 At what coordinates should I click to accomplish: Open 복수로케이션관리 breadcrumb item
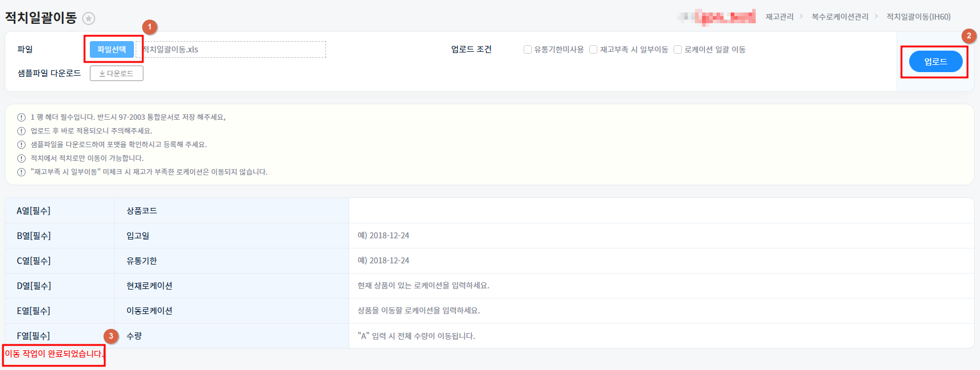pyautogui.click(x=840, y=17)
